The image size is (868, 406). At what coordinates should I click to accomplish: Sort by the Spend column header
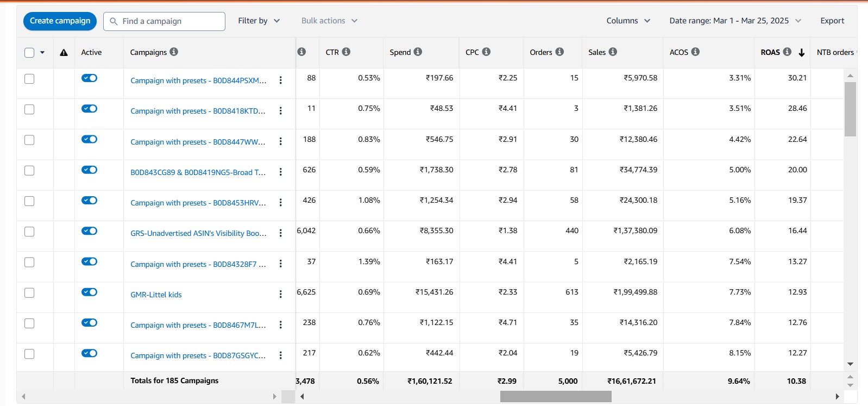coord(400,52)
